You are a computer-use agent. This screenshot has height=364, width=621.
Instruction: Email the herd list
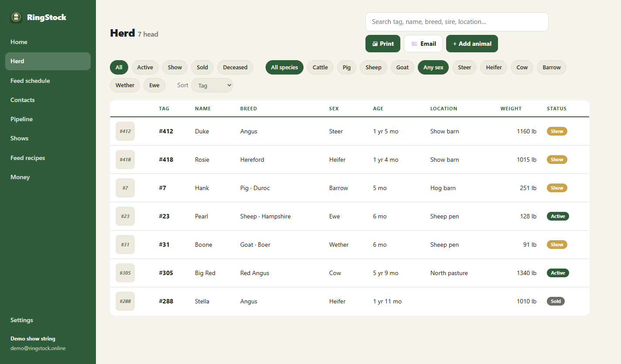pyautogui.click(x=423, y=44)
